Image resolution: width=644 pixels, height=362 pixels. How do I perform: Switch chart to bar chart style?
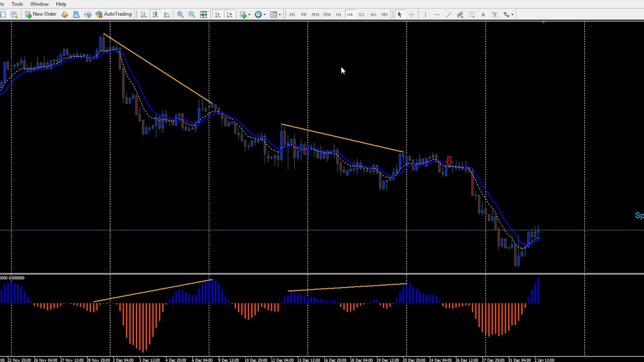[x=143, y=14]
